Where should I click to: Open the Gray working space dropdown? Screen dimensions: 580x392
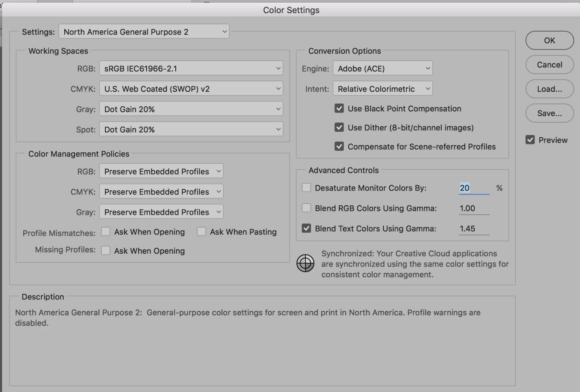pyautogui.click(x=191, y=109)
